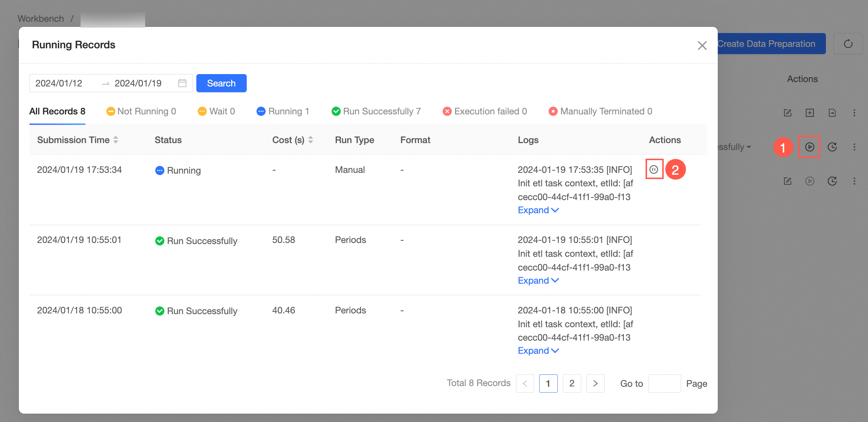Sort by Cost (s) column
Screen dimensions: 868x422
311,140
